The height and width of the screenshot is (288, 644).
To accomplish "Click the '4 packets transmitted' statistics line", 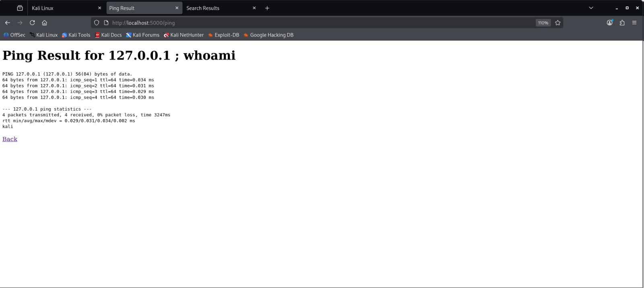I will [86, 115].
